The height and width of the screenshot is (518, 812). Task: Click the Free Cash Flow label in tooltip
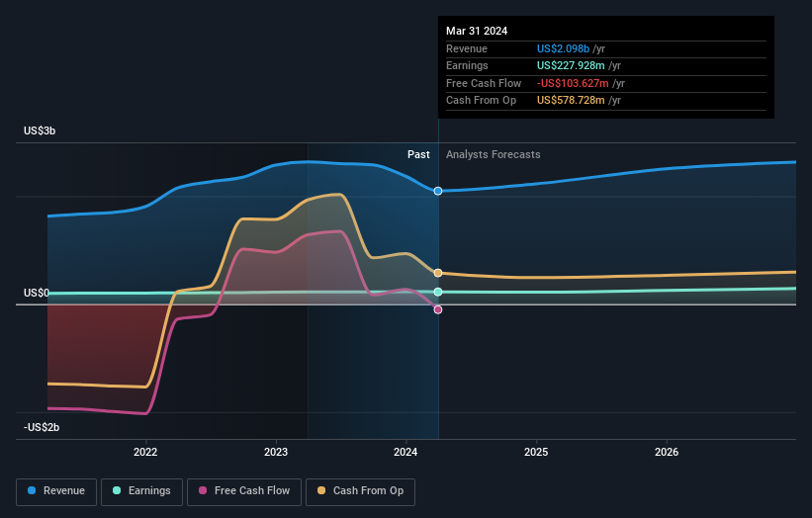tap(484, 83)
